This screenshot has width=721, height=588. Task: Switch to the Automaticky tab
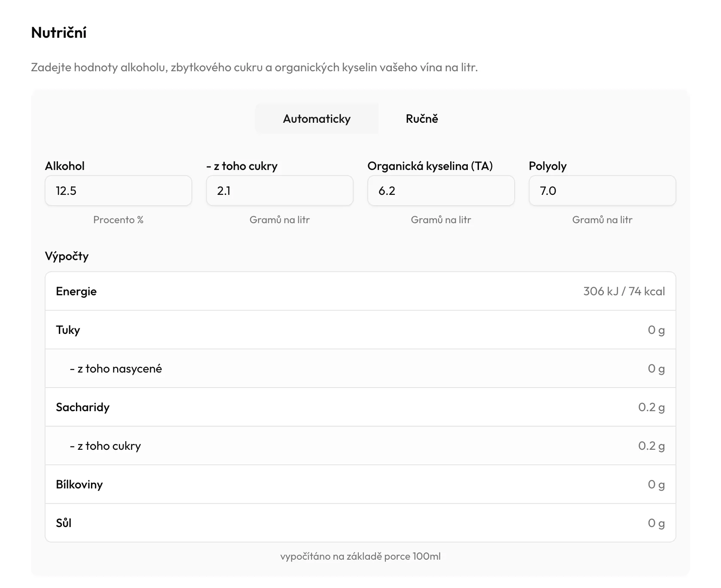[x=317, y=119]
